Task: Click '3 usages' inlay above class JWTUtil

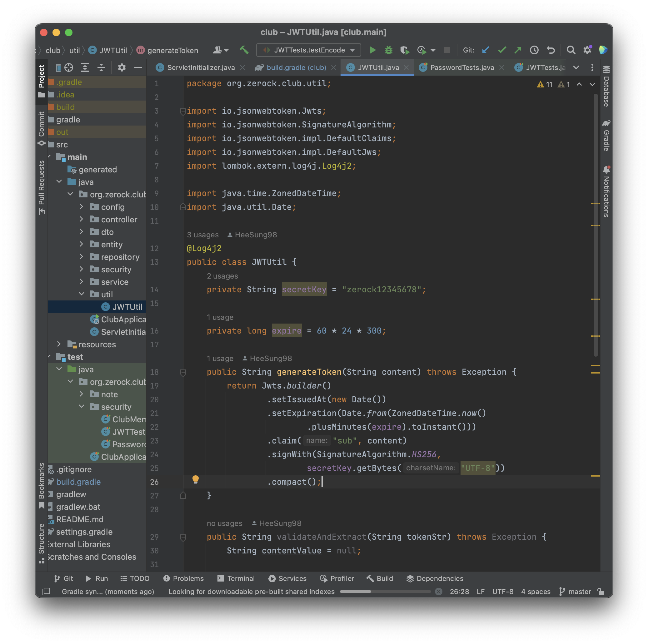Action: click(x=202, y=235)
